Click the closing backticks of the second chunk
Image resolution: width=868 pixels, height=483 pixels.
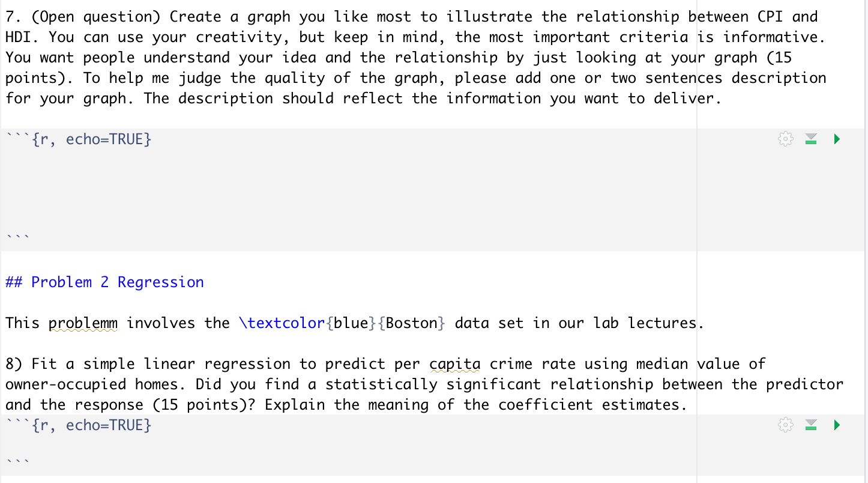tap(17, 460)
